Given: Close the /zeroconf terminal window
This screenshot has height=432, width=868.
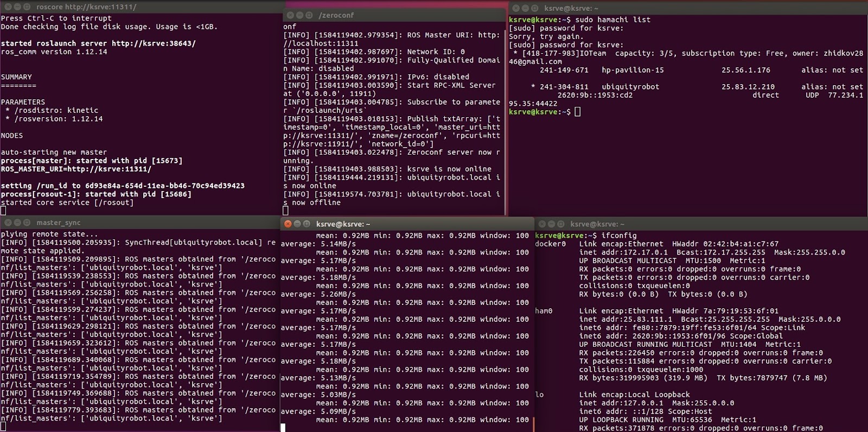Looking at the screenshot, I should point(290,15).
